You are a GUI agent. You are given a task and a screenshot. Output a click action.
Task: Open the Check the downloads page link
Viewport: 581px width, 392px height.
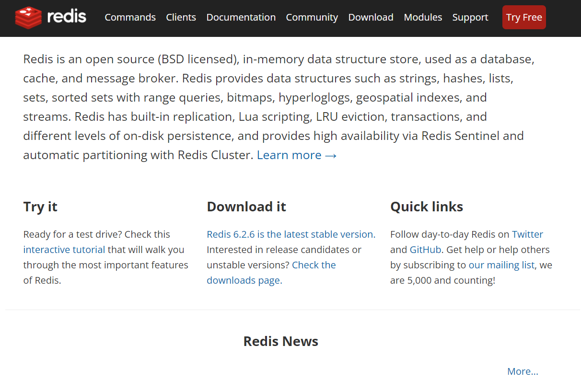click(271, 273)
